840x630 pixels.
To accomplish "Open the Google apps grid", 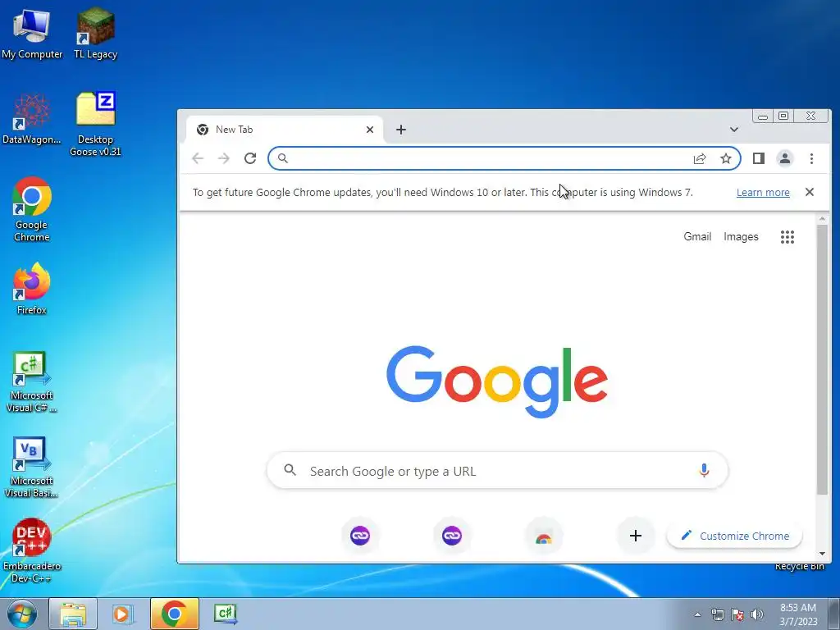I will (787, 237).
